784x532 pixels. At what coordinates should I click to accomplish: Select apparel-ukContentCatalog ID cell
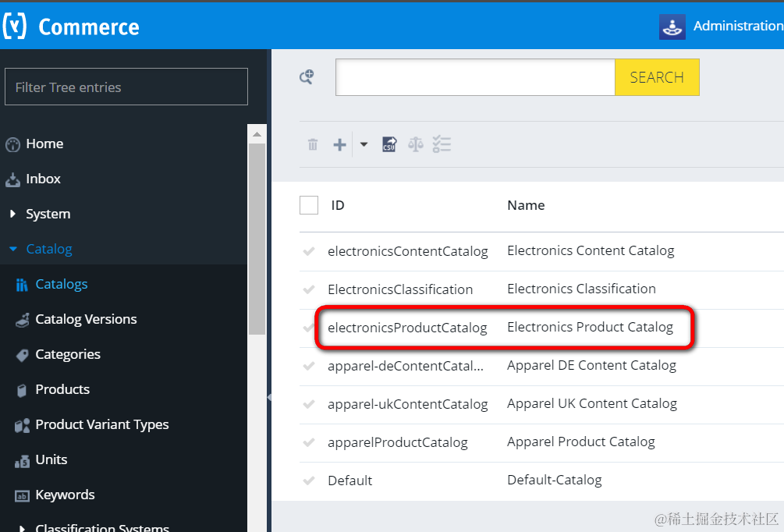pos(408,404)
